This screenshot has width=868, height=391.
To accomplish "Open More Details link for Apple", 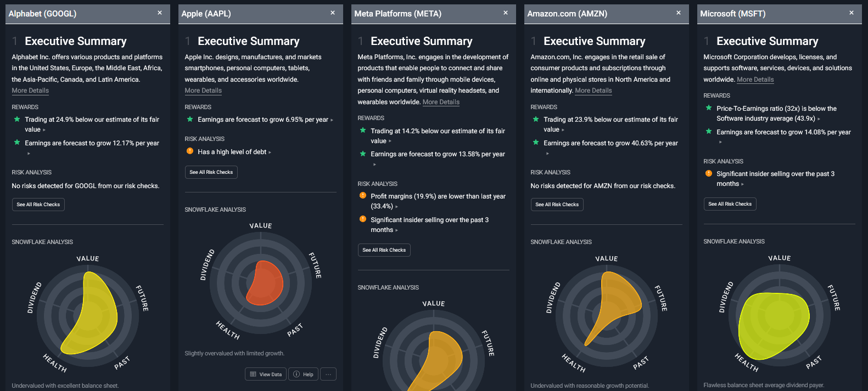I will (203, 90).
